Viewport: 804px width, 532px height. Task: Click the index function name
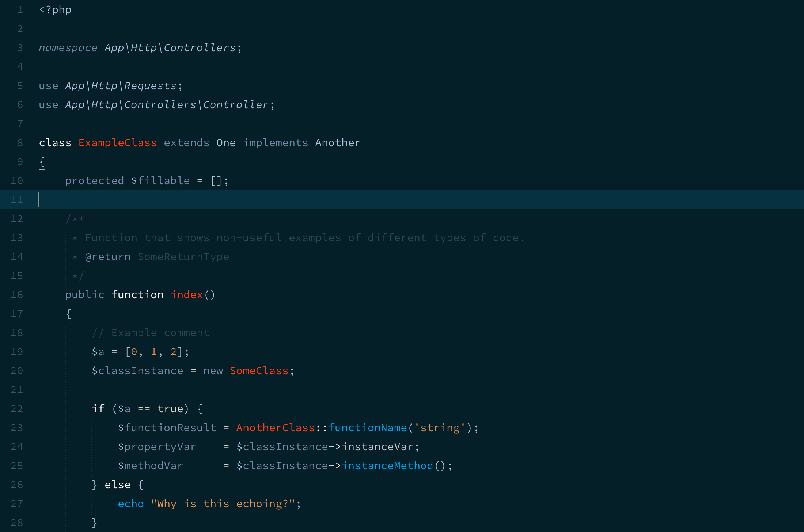pyautogui.click(x=187, y=295)
